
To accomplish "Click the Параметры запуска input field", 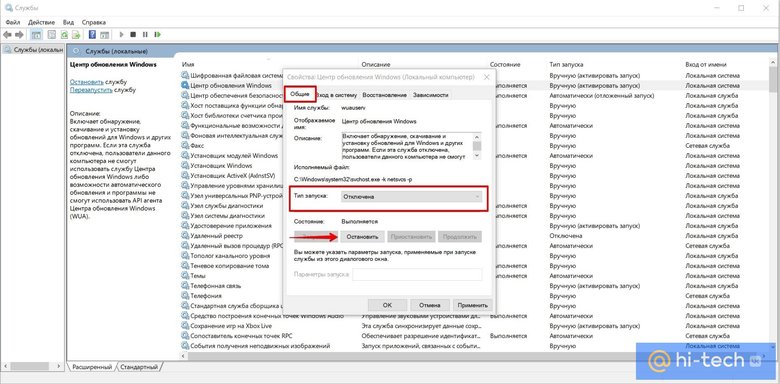I will [417, 275].
